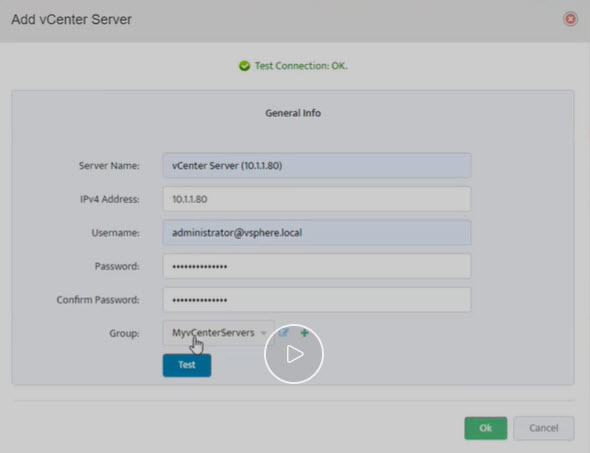Select the Username input field
590x453 pixels.
click(x=317, y=233)
